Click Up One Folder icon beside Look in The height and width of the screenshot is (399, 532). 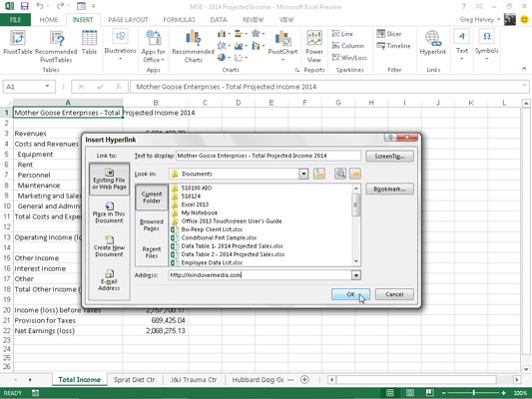(x=319, y=174)
